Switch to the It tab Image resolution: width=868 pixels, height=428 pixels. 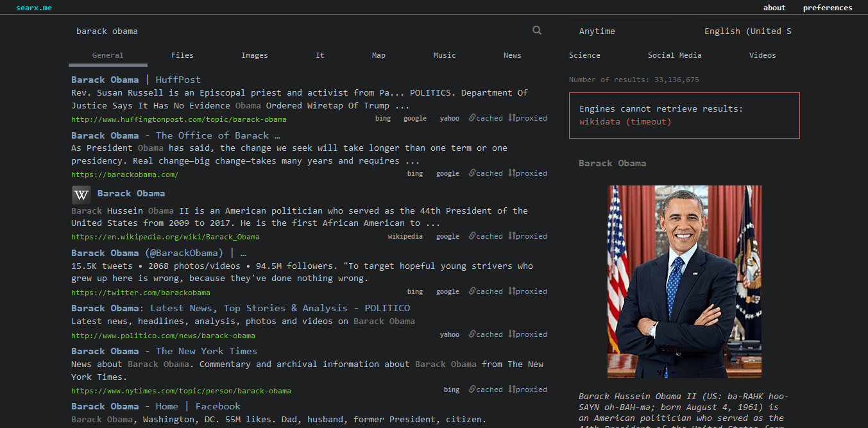point(320,55)
